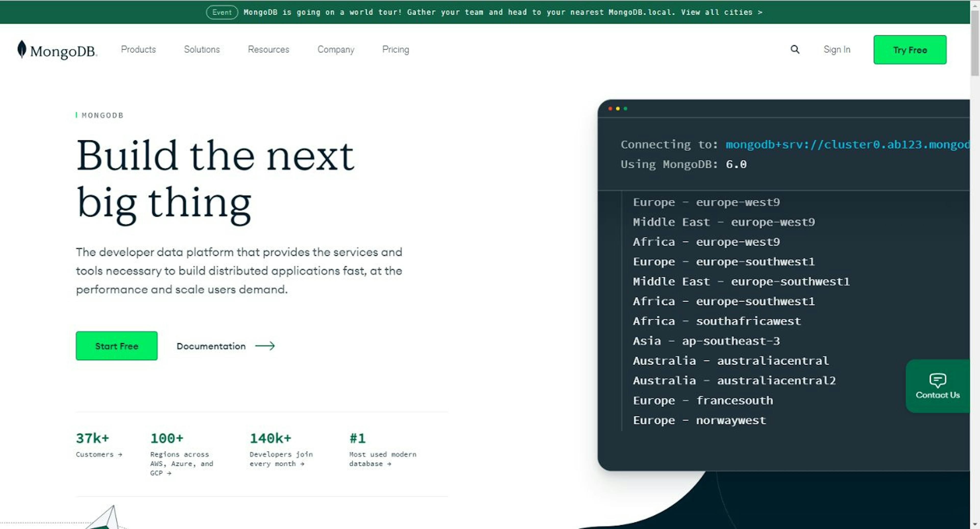Click the scrollbar down arrow
This screenshot has width=980, height=529.
(x=975, y=524)
